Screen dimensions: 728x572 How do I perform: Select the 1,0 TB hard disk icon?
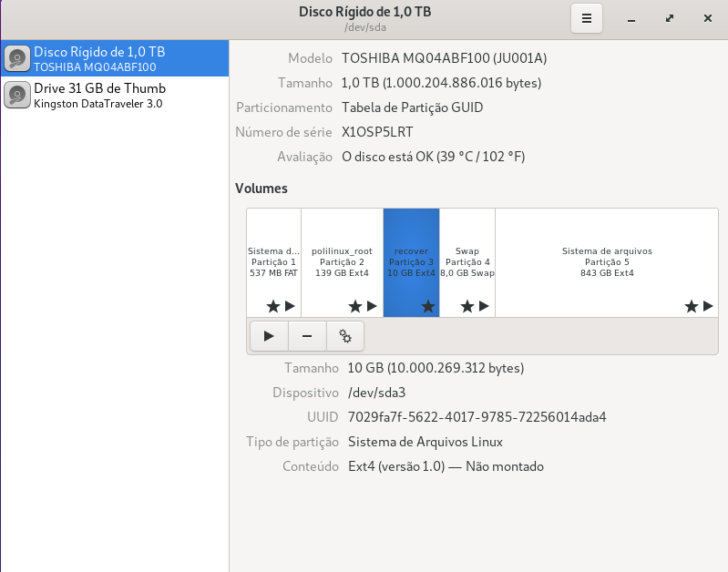(17, 58)
